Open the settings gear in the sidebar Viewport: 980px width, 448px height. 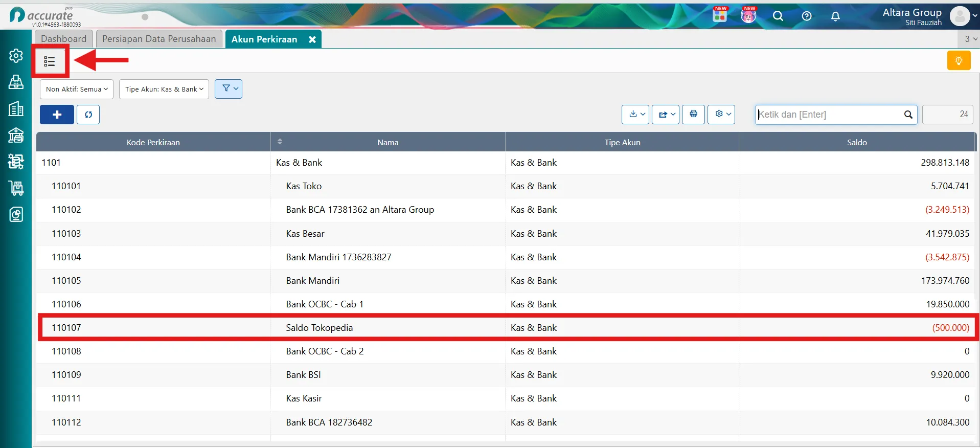(x=16, y=55)
